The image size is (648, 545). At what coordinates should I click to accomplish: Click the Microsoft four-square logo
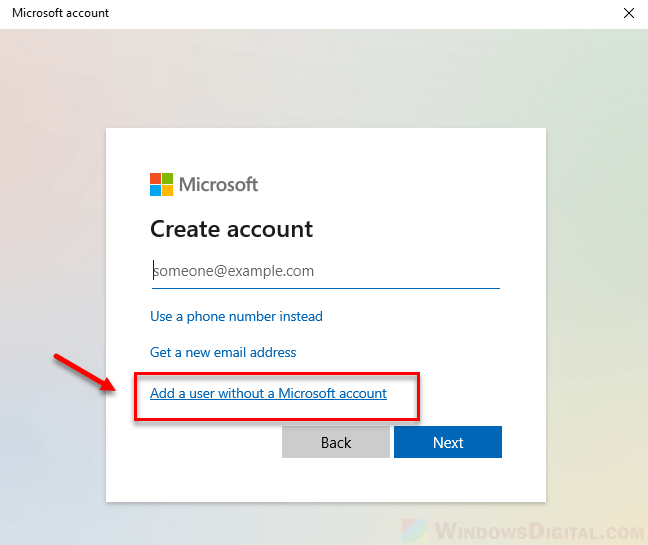[162, 184]
